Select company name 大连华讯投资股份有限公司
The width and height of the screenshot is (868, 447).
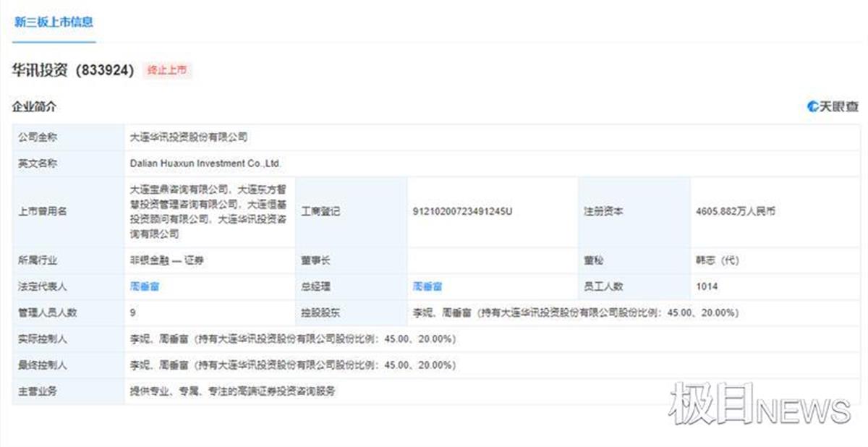(x=188, y=137)
